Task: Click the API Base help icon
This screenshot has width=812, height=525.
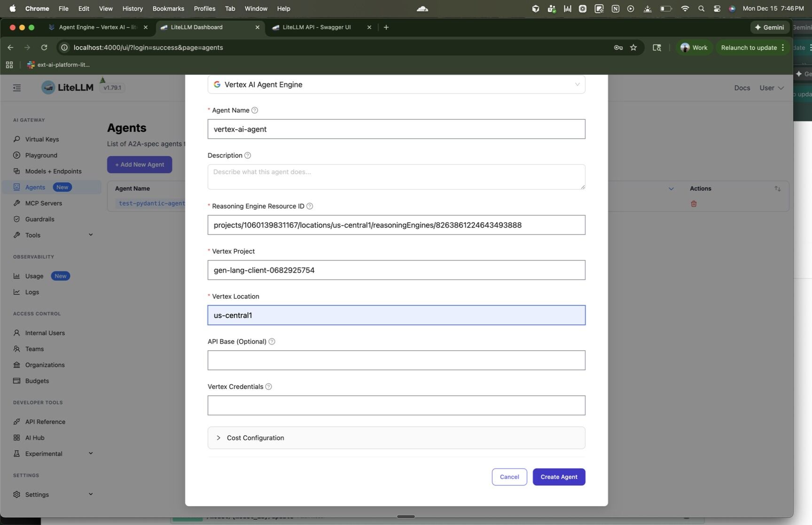Action: click(272, 342)
